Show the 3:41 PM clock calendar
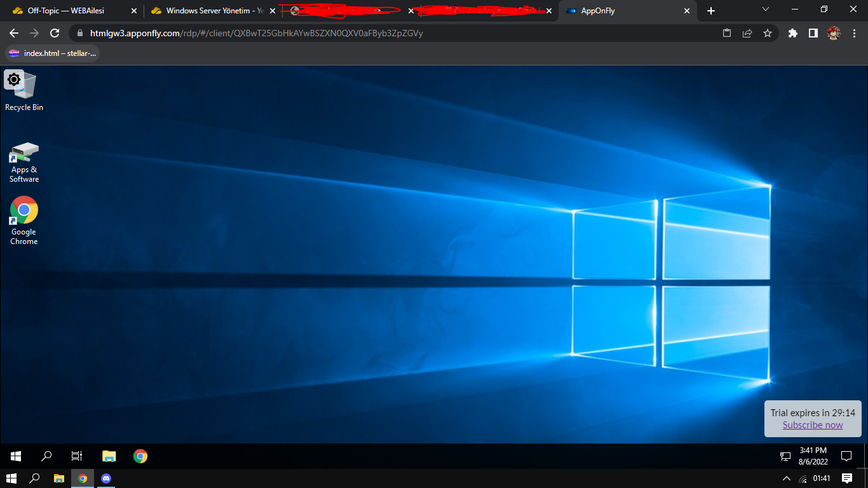868x488 pixels. click(x=813, y=456)
